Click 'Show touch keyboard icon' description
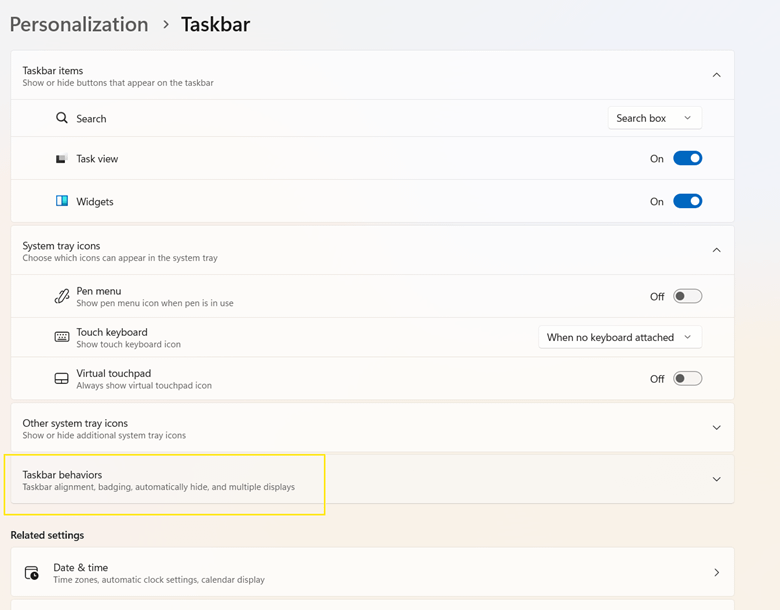 128,344
